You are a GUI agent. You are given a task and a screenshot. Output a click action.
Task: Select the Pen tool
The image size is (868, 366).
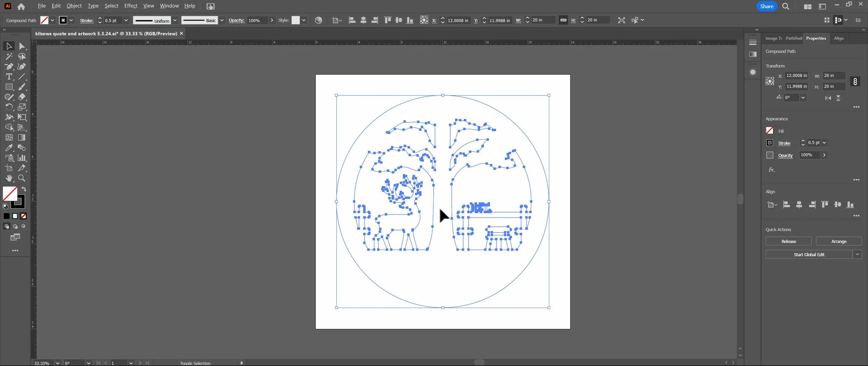click(9, 66)
